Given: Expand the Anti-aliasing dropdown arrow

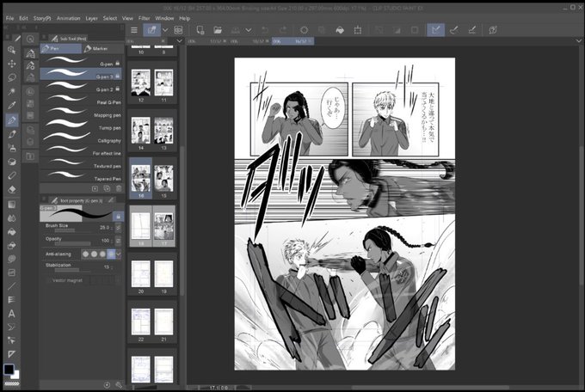Looking at the screenshot, I should coord(119,254).
